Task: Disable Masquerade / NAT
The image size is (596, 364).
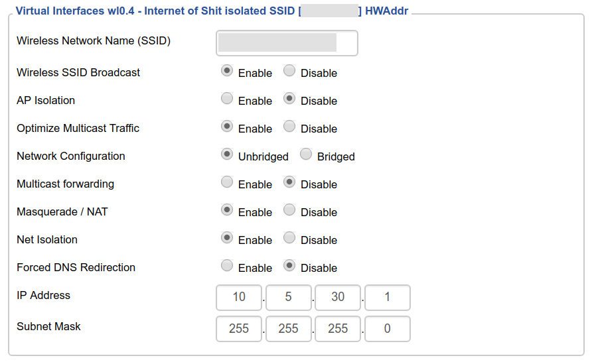Action: coord(289,210)
